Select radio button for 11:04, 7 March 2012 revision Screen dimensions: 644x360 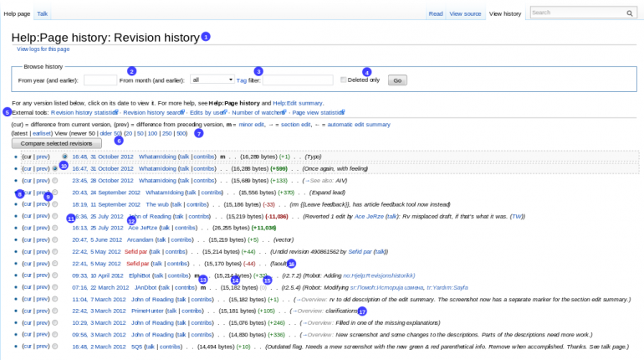click(55, 299)
